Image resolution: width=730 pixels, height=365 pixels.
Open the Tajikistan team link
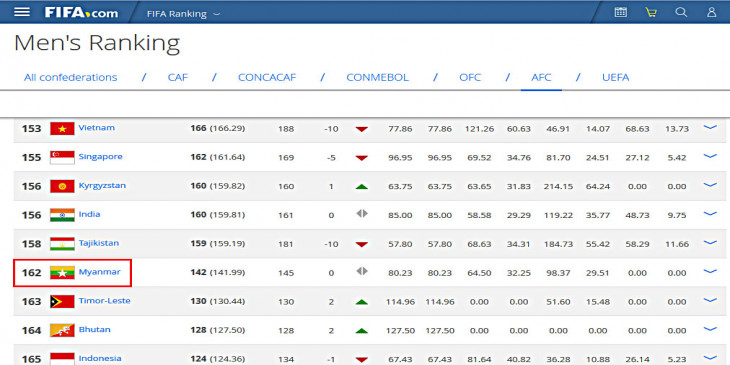[x=99, y=243]
